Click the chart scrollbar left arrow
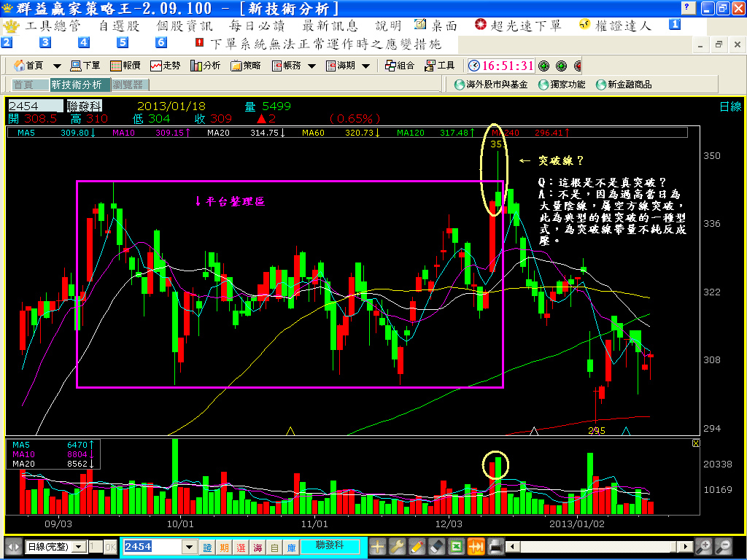This screenshot has width=747, height=560. pyautogui.click(x=513, y=547)
